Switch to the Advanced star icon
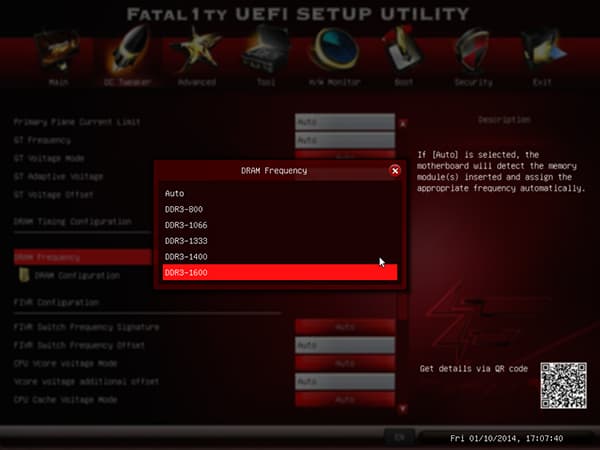This screenshot has width=600, height=450. 196,51
